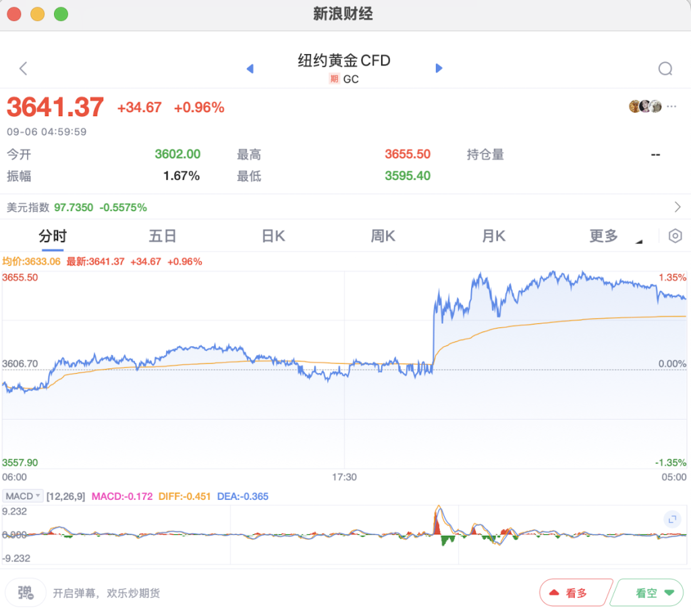Screen dimensions: 691x616
Task: Click the 17:30 time axis label
Action: (344, 477)
